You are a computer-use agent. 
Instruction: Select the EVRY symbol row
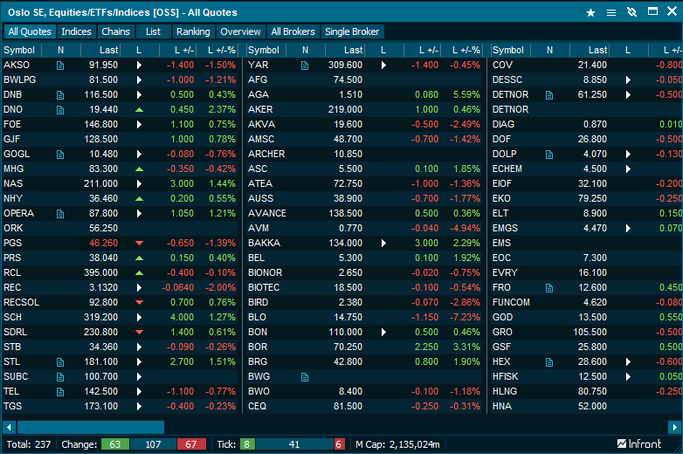[x=587, y=273]
